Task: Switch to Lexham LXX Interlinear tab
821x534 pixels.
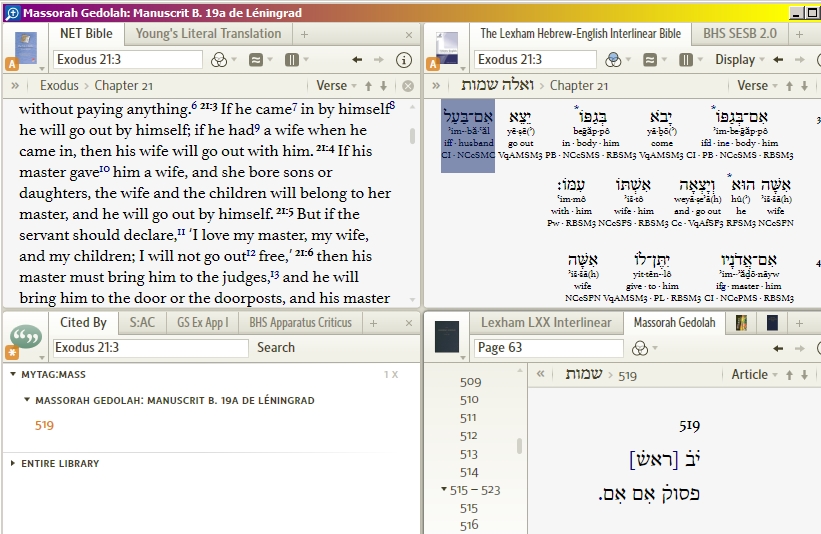Action: coord(546,322)
